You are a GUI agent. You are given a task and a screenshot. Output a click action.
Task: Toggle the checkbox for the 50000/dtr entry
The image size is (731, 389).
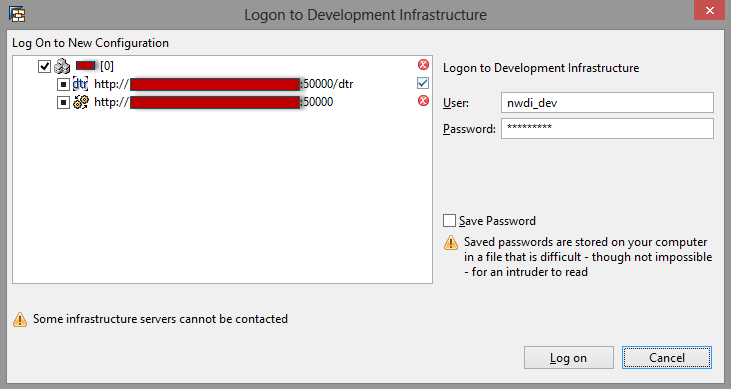pyautogui.click(x=63, y=84)
